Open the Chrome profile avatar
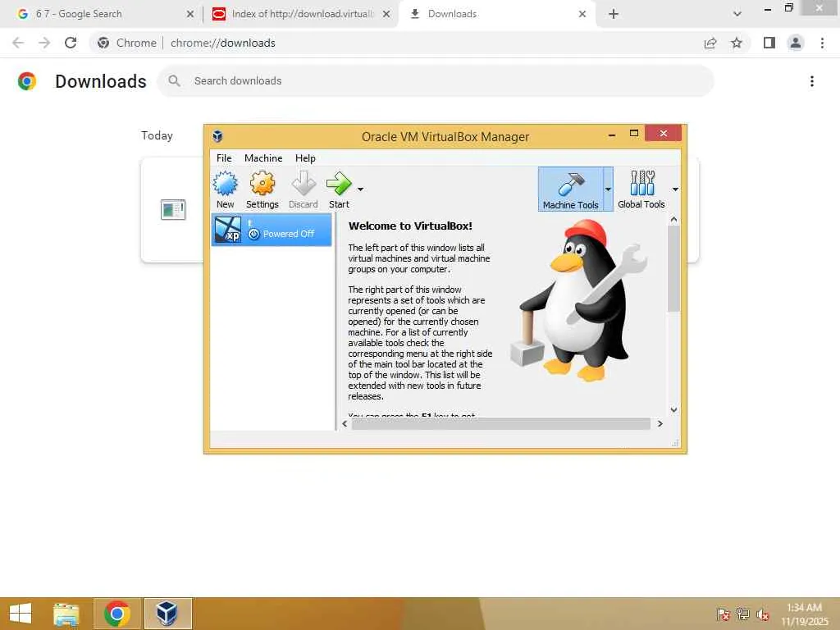Viewport: 840px width, 630px height. pyautogui.click(x=796, y=43)
